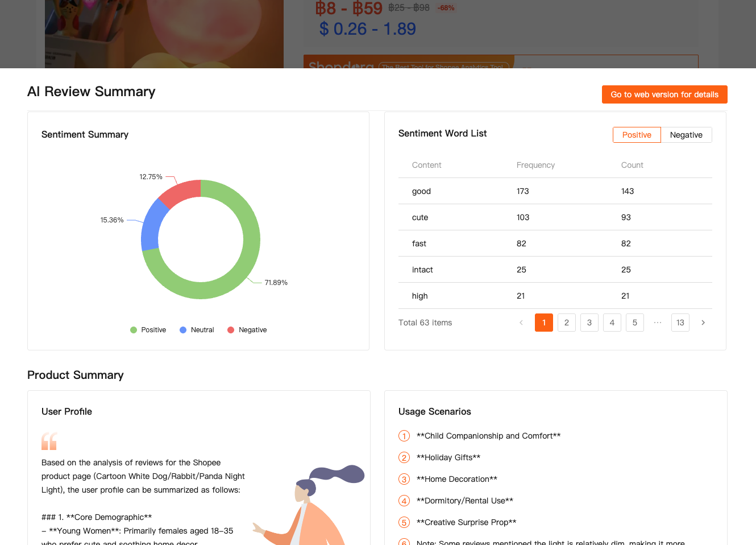
Task: Click the pagination ellipsis to jump pages
Action: pos(658,323)
